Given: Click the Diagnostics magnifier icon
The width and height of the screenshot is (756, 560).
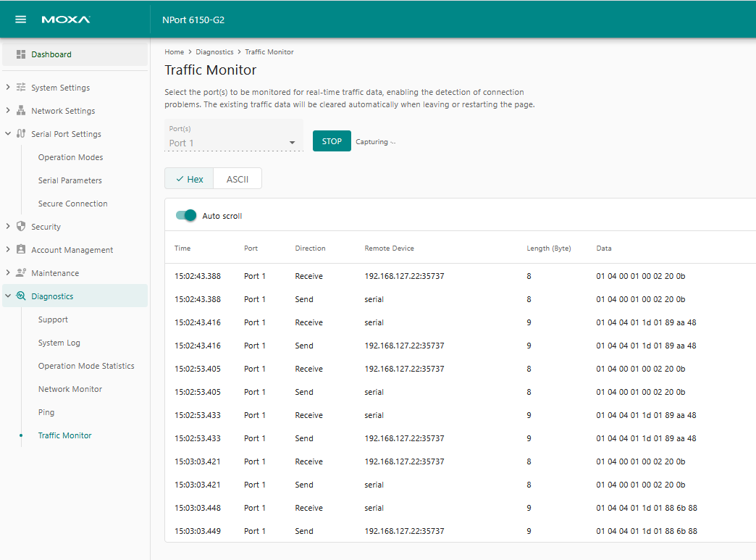Looking at the screenshot, I should click(x=21, y=296).
